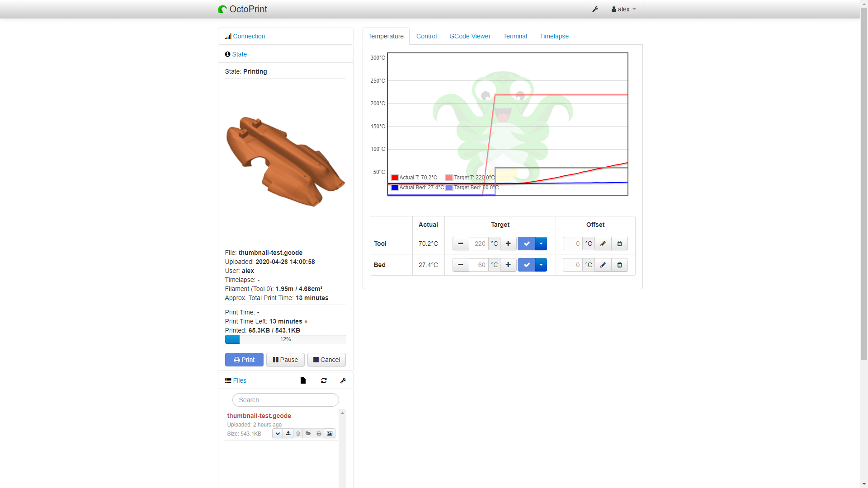This screenshot has width=868, height=488.
Task: Open the Files settings wrench
Action: [x=343, y=380]
